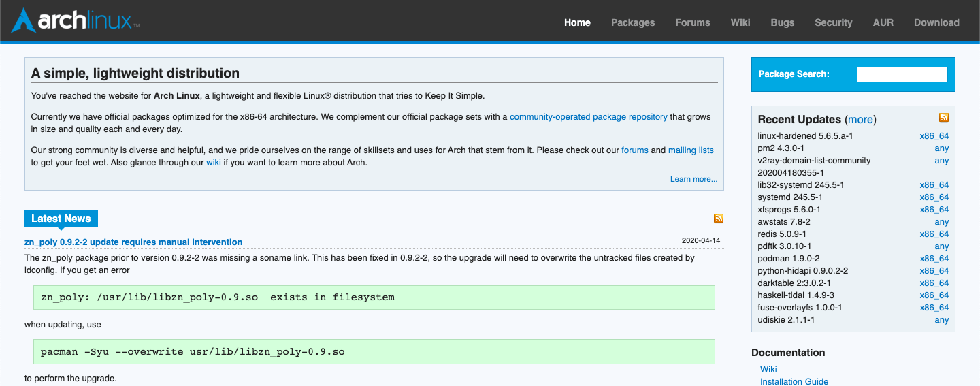Open the Latest News RSS feed icon

[x=719, y=219]
